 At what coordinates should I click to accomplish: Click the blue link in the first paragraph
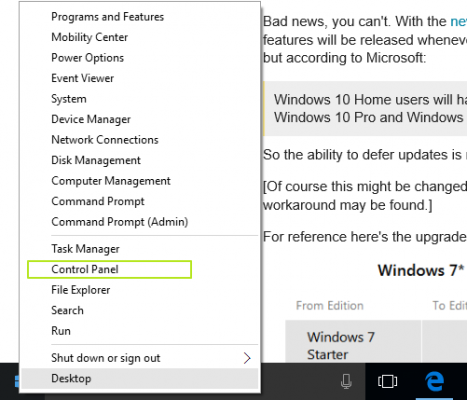[458, 22]
